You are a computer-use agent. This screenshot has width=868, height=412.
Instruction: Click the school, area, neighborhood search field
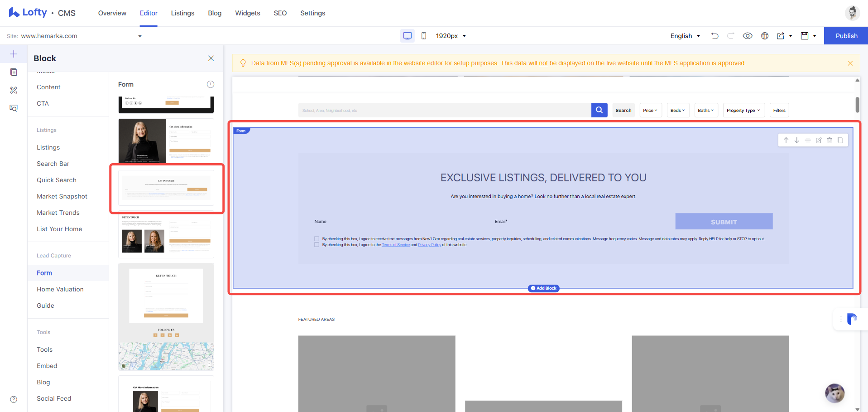point(445,110)
